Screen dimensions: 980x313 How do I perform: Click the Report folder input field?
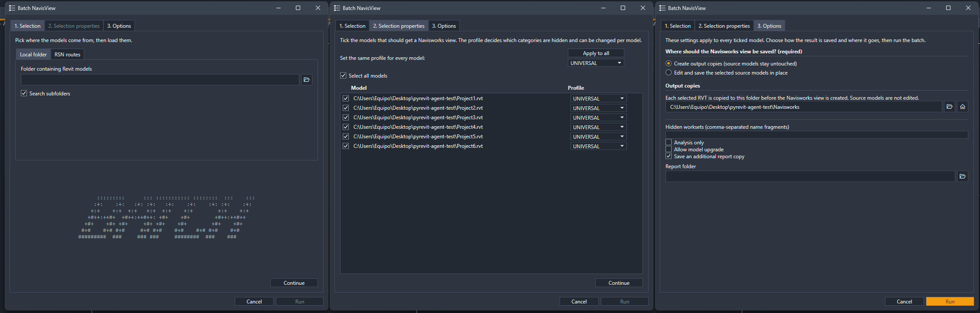coord(810,176)
